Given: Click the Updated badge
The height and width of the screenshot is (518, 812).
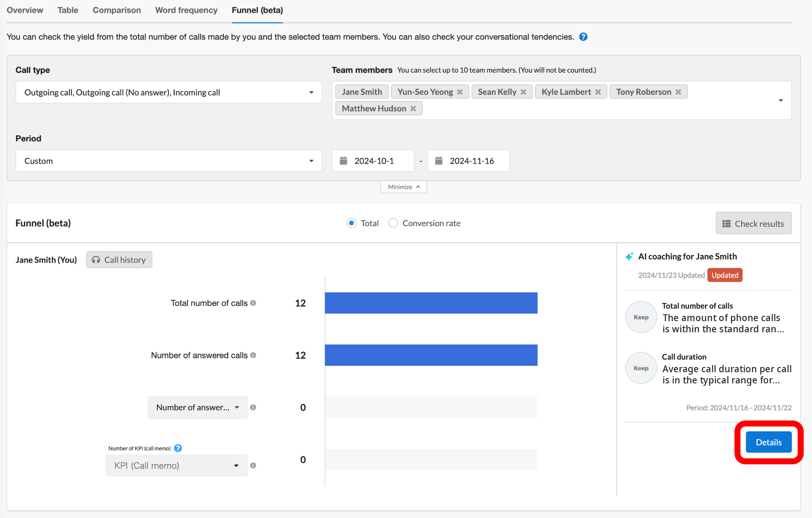Looking at the screenshot, I should coord(725,275).
